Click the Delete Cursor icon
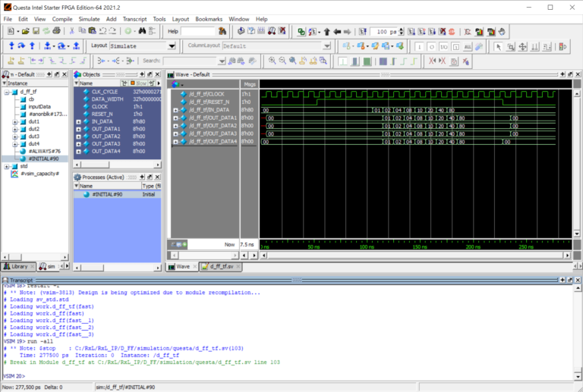The image size is (583, 392). click(x=21, y=61)
